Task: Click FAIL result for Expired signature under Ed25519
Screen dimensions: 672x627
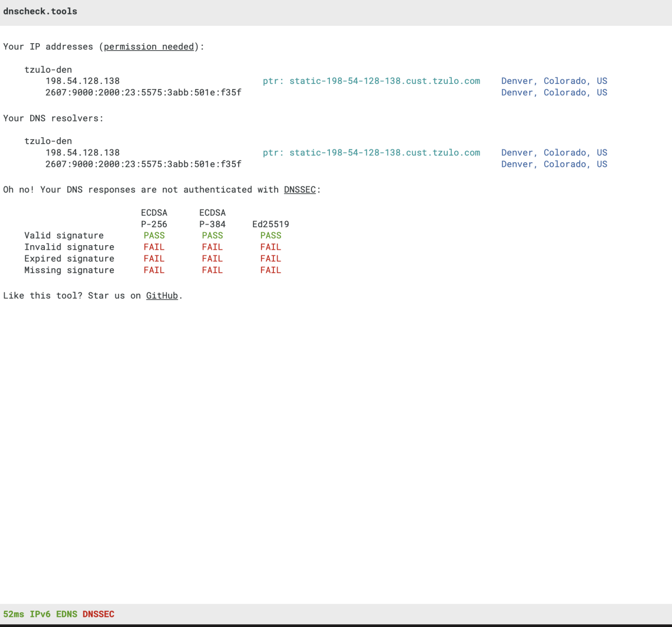Action: (270, 258)
